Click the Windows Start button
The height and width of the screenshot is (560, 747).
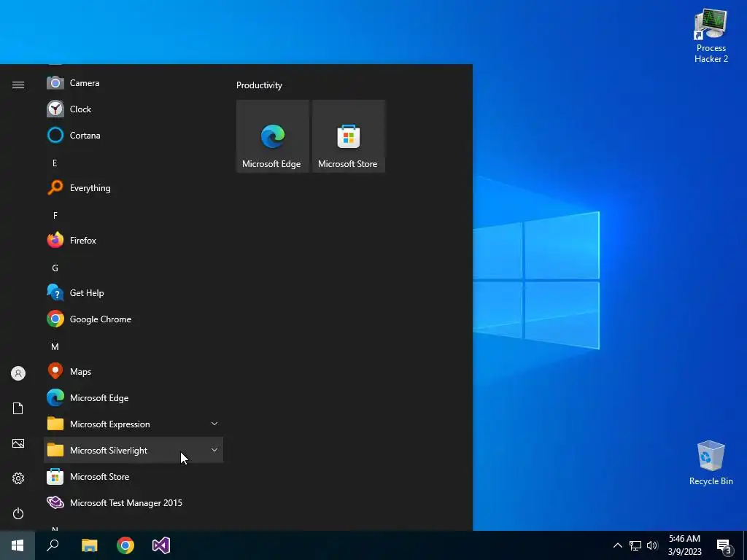tap(18, 545)
